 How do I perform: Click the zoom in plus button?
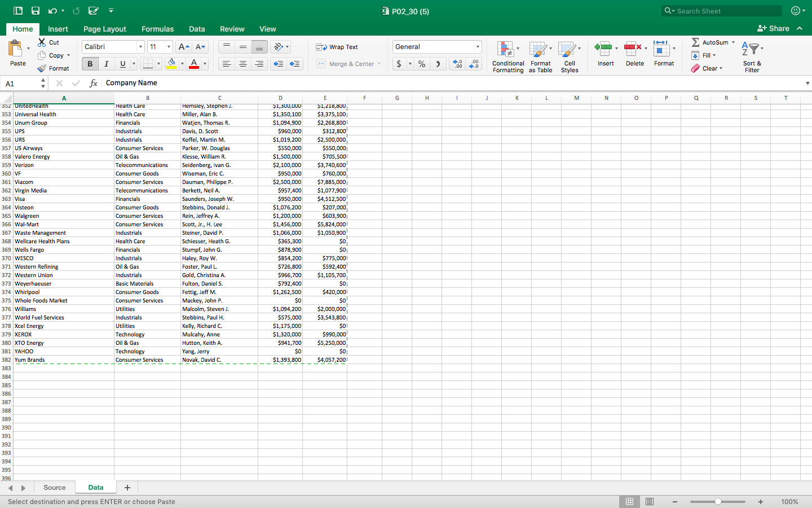point(761,502)
